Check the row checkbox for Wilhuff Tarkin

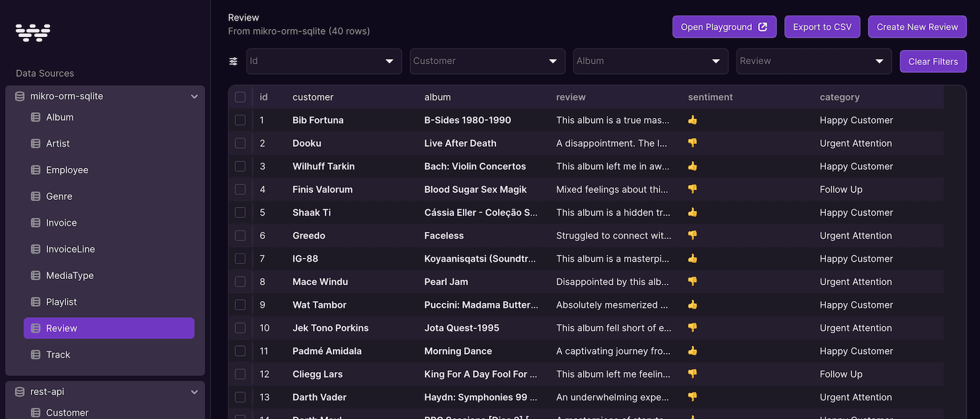[x=240, y=167]
